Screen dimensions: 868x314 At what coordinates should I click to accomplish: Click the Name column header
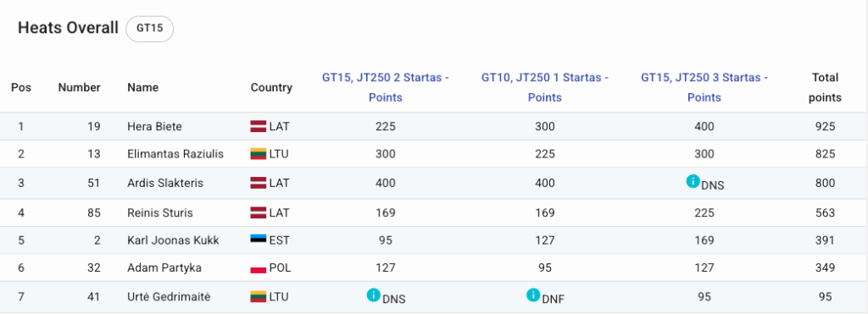[142, 87]
